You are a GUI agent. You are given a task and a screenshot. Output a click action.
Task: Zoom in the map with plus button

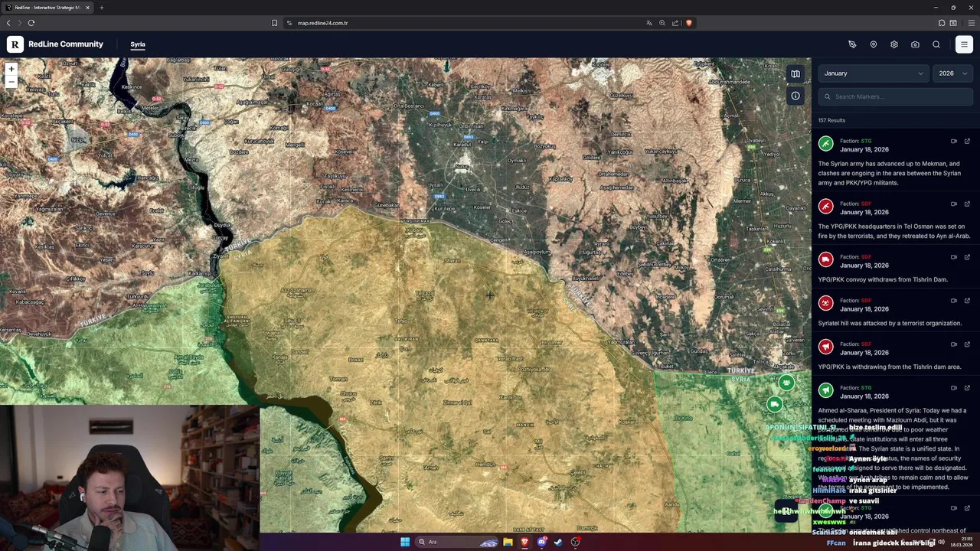click(11, 69)
